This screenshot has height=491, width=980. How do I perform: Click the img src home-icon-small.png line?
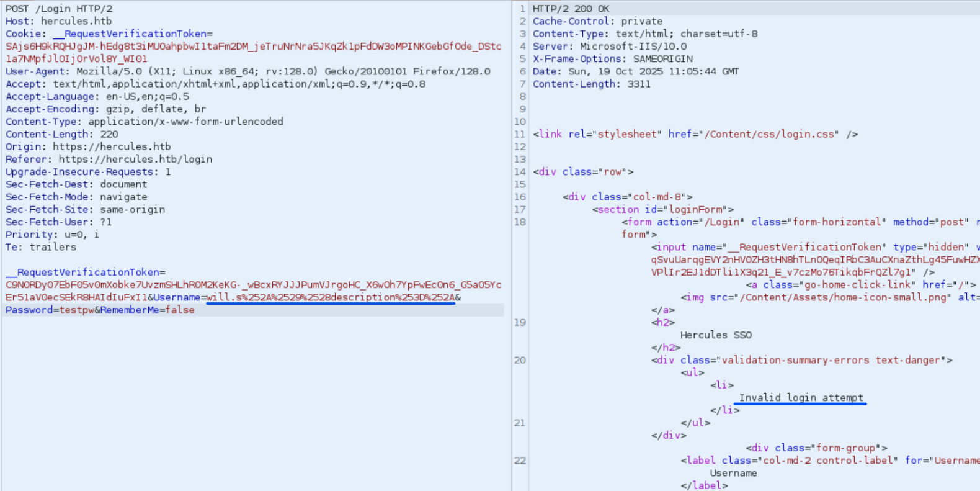point(831,297)
